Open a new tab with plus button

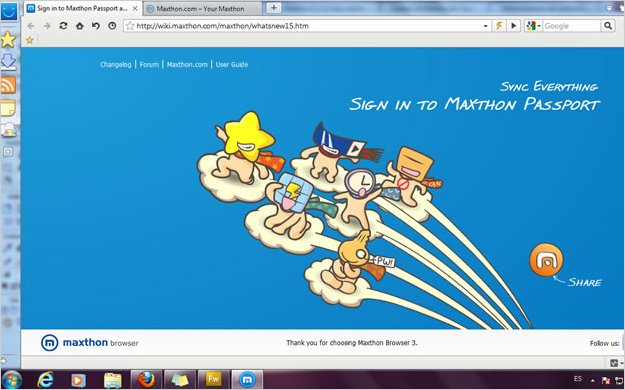coord(273,8)
